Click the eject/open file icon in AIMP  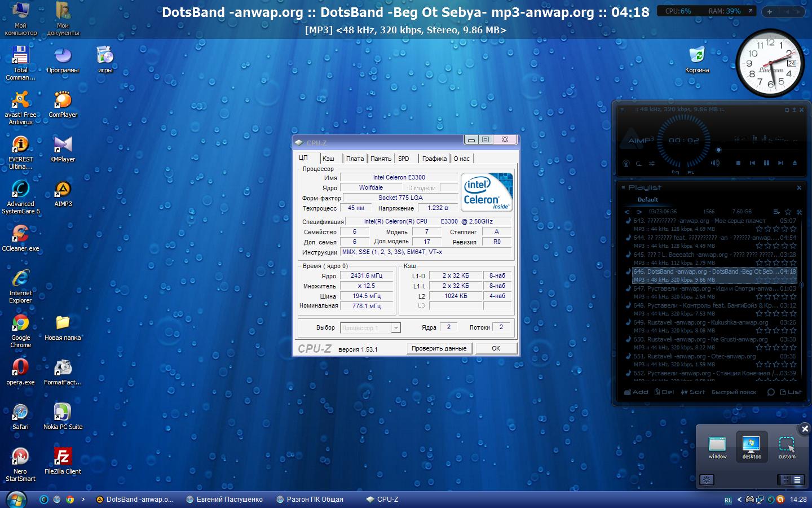(795, 163)
